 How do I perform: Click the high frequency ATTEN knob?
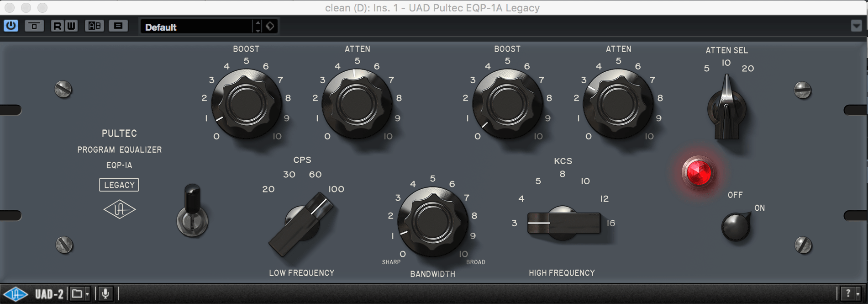pyautogui.click(x=618, y=104)
